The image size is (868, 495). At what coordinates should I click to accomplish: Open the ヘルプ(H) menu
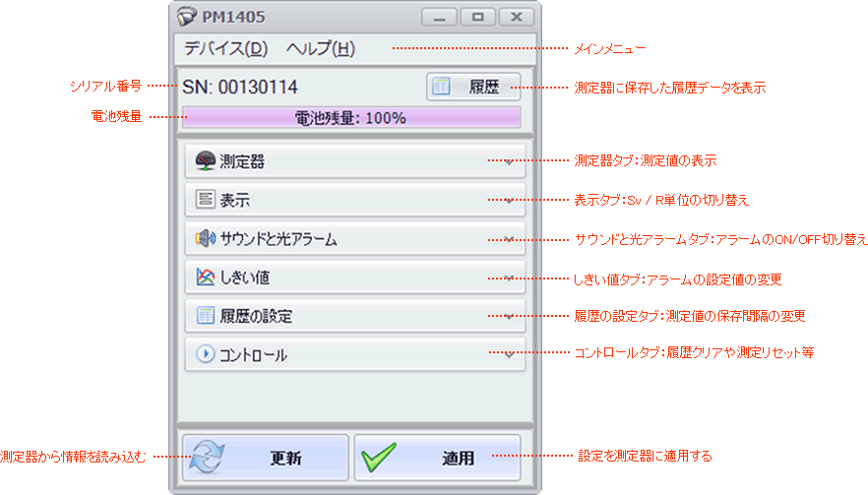(321, 49)
